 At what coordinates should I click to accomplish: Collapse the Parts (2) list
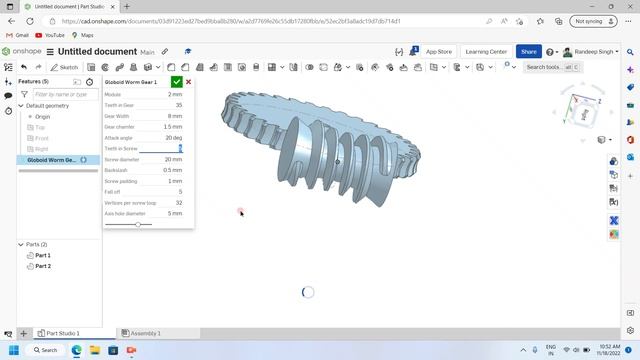(21, 244)
